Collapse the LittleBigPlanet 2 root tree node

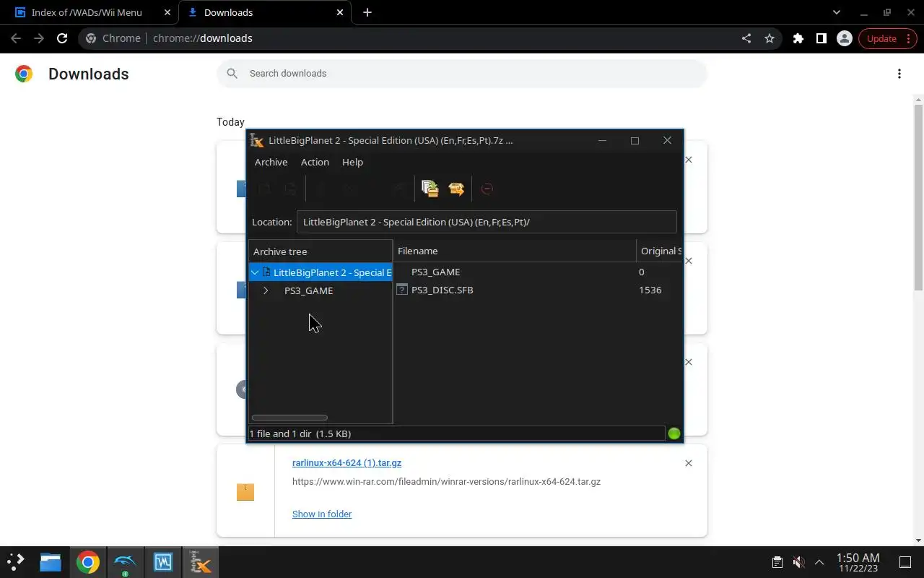point(255,272)
